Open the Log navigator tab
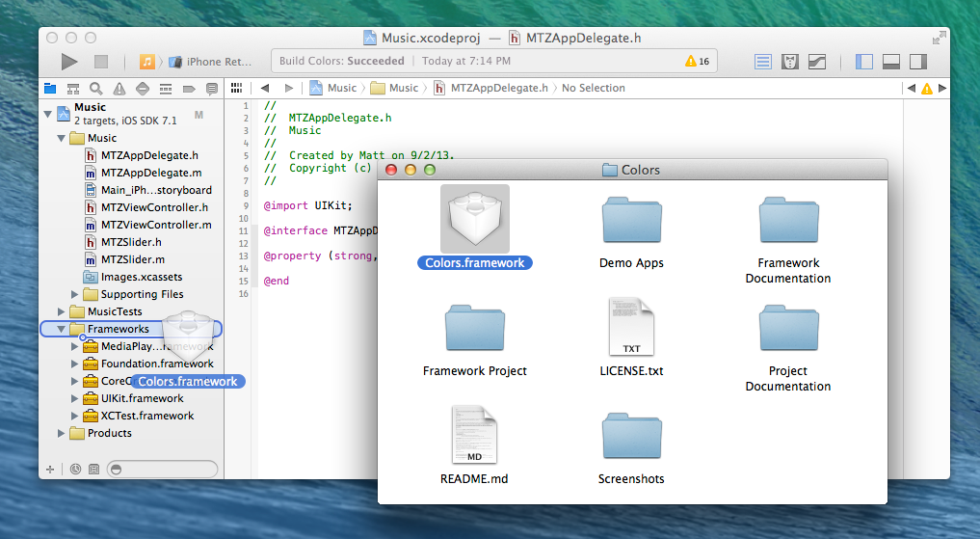The width and height of the screenshot is (980, 539). click(212, 88)
